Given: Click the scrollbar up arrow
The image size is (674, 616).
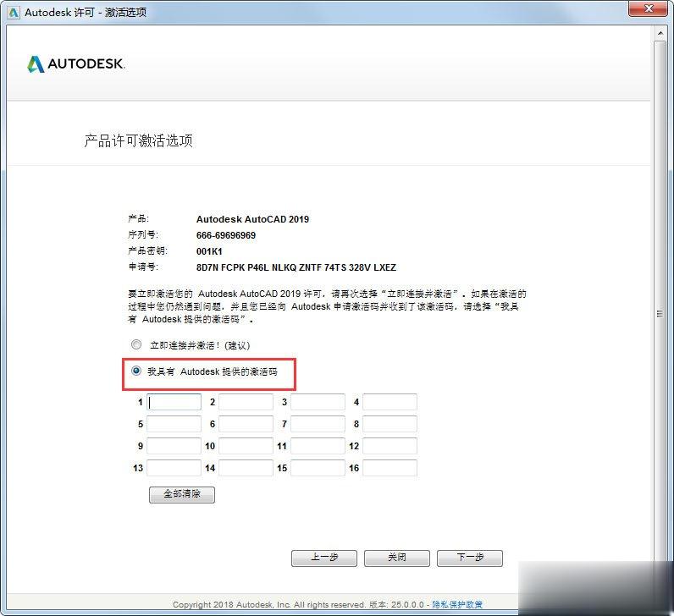Looking at the screenshot, I should 660,33.
